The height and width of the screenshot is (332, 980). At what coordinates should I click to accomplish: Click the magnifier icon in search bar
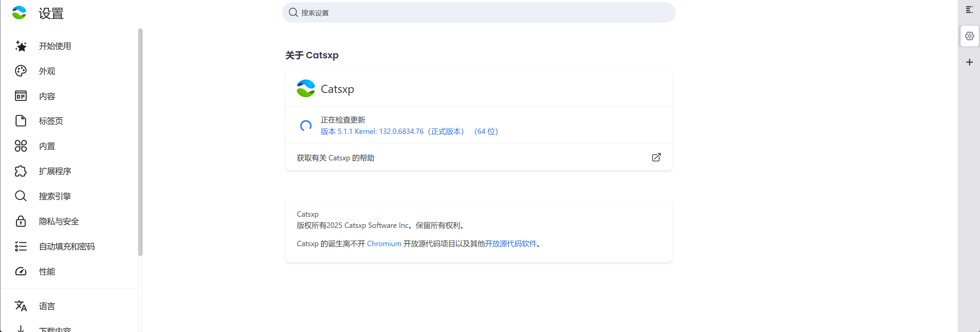pos(293,13)
